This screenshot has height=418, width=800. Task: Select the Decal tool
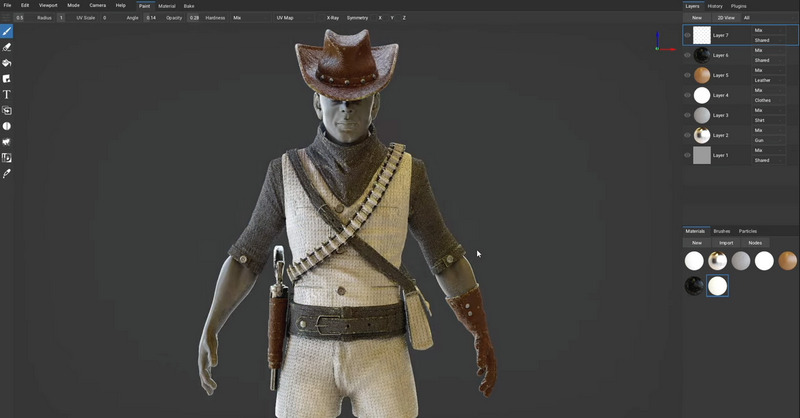tap(7, 78)
